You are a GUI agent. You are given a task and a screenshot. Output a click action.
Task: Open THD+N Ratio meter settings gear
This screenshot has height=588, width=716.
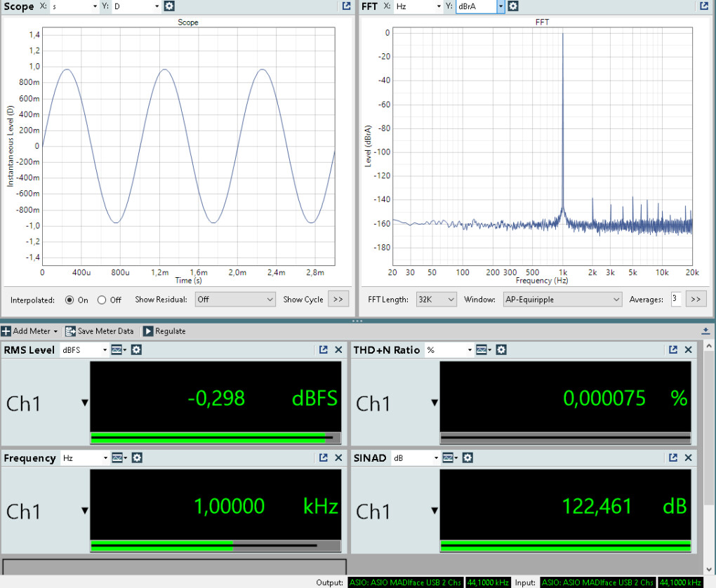pos(501,349)
